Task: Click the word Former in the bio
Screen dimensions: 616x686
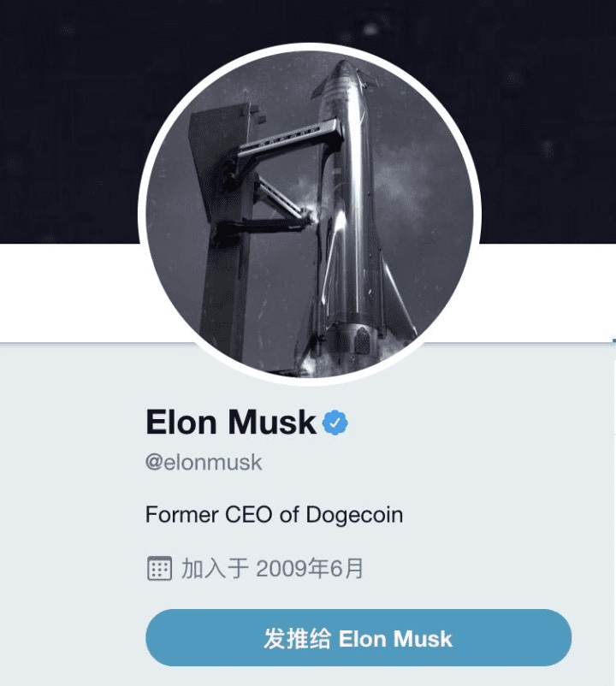Action: [182, 515]
